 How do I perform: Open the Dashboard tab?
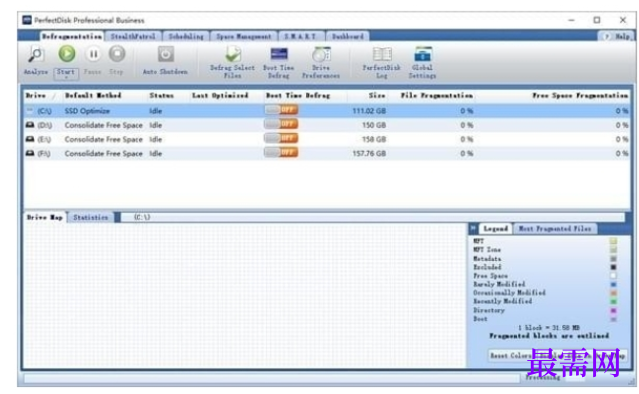(x=348, y=37)
